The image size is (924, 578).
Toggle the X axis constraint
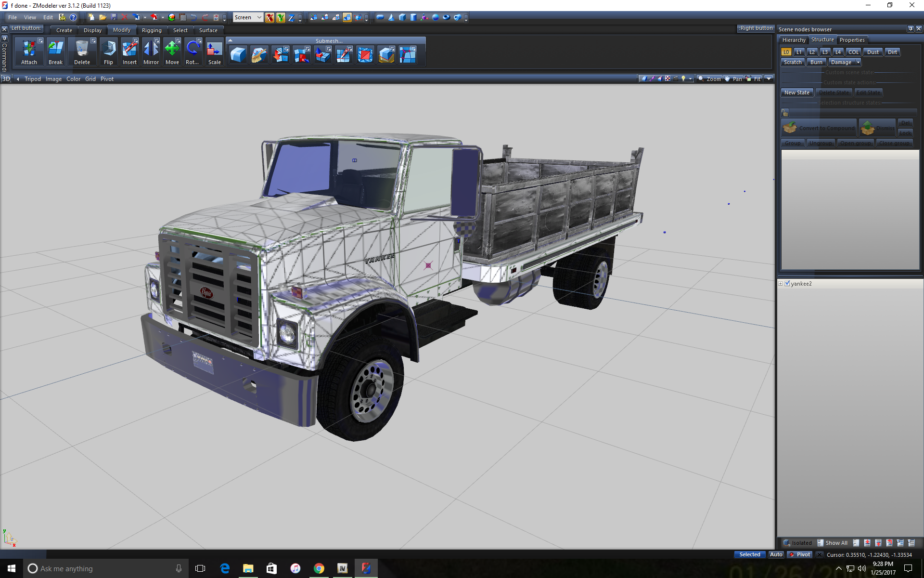click(269, 17)
